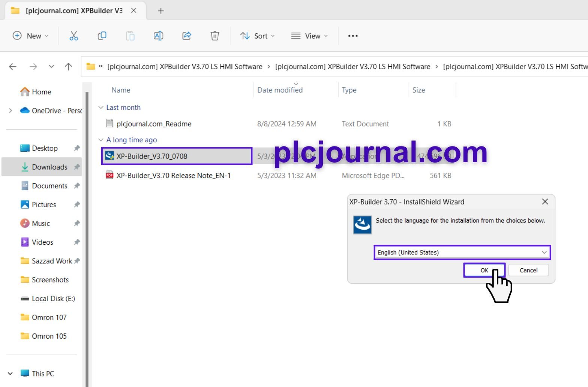Unpin Desktop using its pin icon
The height and width of the screenshot is (387, 588).
(77, 148)
